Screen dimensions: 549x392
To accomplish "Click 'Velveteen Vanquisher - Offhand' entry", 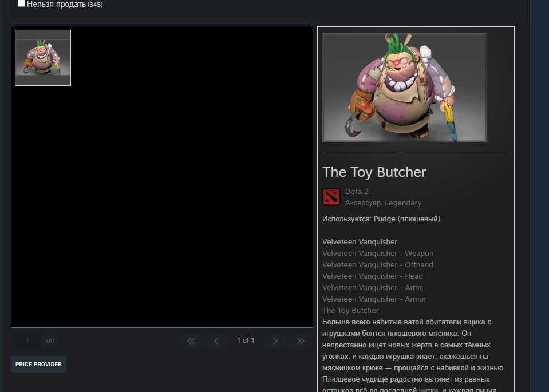I will pyautogui.click(x=378, y=264).
